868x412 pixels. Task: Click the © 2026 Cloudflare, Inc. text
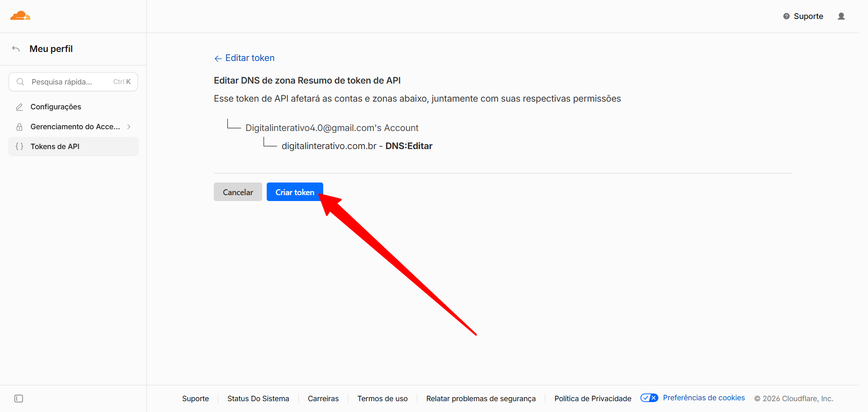click(x=793, y=398)
